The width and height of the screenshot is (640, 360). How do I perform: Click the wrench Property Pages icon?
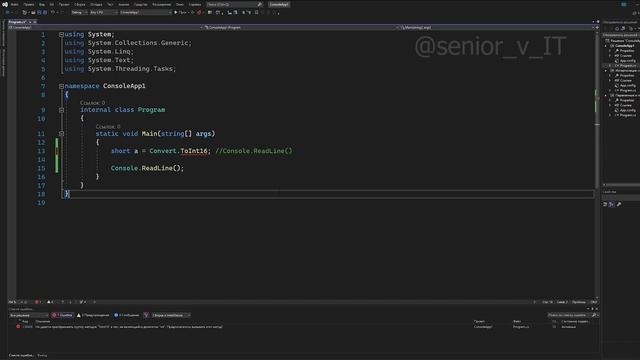click(x=619, y=204)
